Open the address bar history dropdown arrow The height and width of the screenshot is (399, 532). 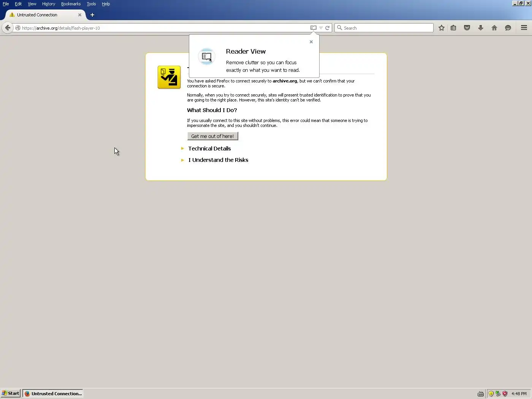(x=321, y=28)
